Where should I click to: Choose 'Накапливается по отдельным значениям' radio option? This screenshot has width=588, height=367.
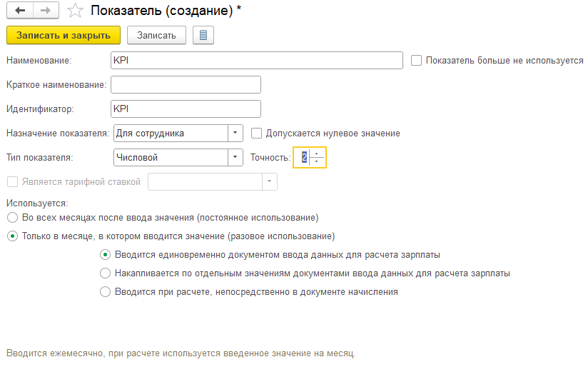pyautogui.click(x=106, y=273)
